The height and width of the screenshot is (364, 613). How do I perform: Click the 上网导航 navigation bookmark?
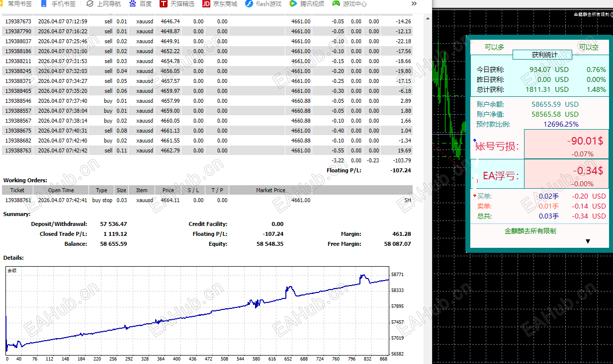point(103,4)
